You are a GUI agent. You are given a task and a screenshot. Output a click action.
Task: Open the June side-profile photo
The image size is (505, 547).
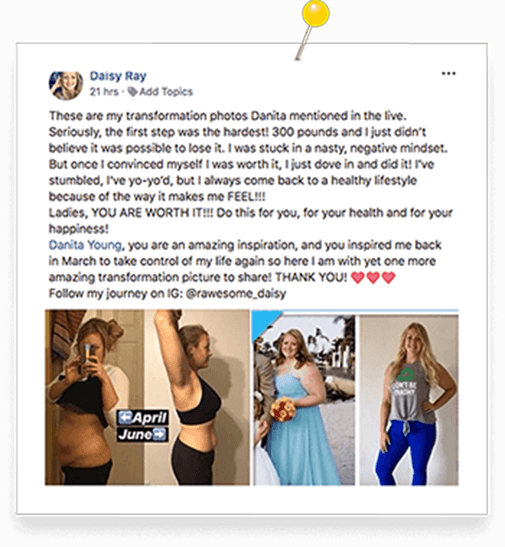[x=197, y=397]
